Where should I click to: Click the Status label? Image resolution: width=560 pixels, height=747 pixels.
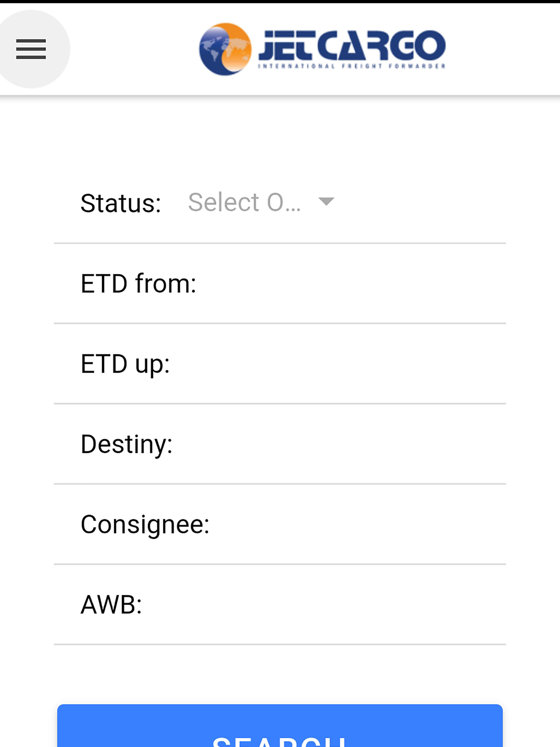[x=121, y=203]
